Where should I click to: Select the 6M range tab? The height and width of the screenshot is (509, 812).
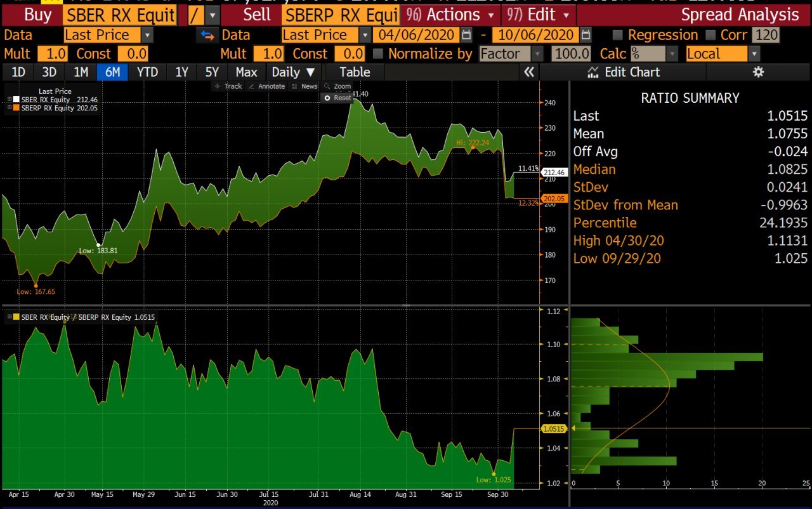(112, 72)
